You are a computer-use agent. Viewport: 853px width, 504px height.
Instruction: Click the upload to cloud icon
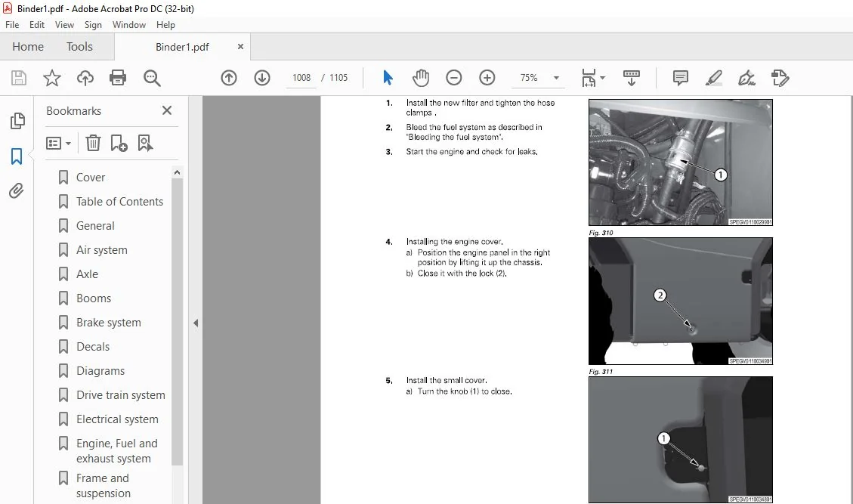pyautogui.click(x=85, y=78)
